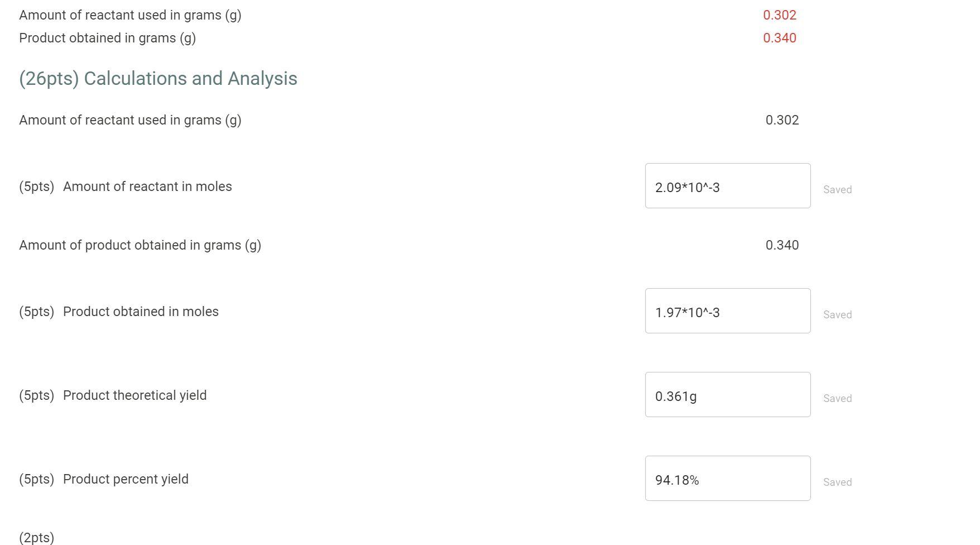Click the Amount of reactant used in grams label
The height and width of the screenshot is (545, 980).
(x=129, y=15)
